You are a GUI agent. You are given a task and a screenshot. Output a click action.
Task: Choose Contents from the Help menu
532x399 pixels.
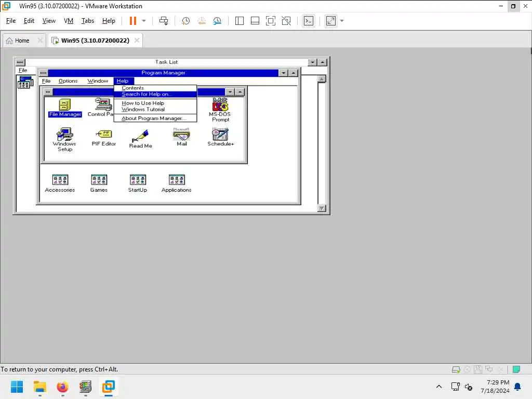[155, 88]
